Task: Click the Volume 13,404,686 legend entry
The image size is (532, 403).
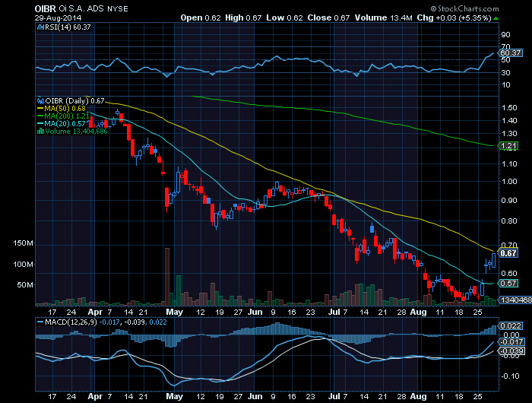Action: 76,132
